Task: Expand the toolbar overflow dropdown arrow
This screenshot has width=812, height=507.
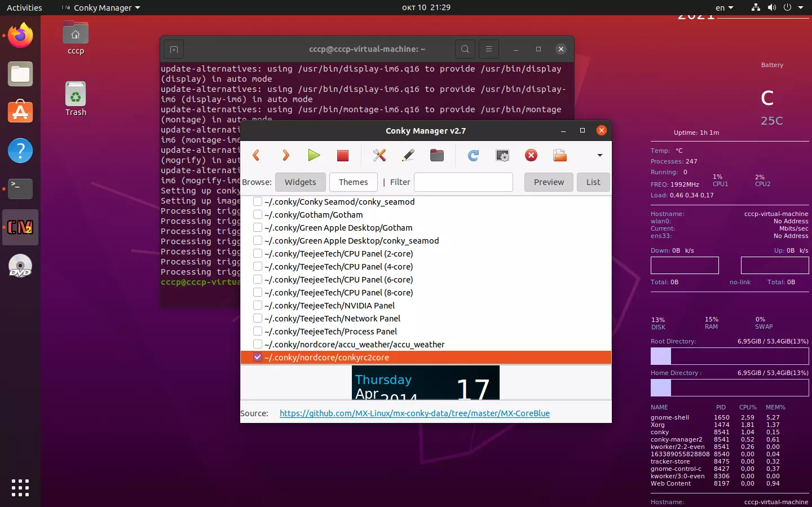Action: click(600, 156)
